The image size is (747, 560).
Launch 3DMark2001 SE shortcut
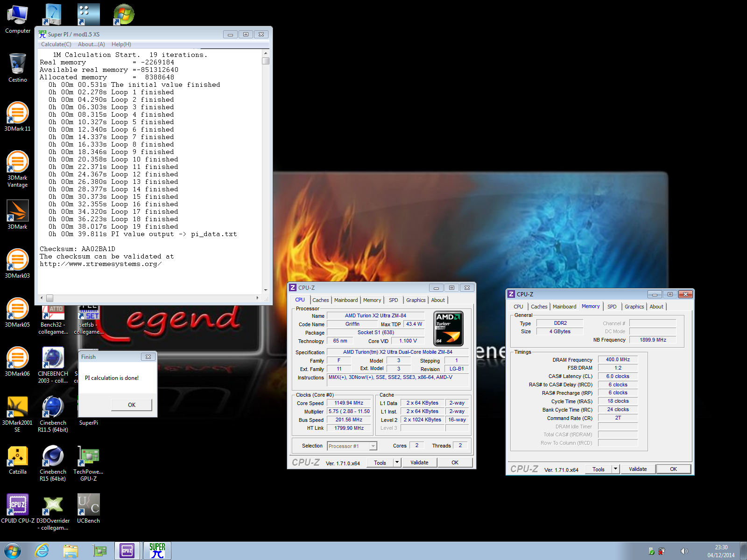pos(18,414)
